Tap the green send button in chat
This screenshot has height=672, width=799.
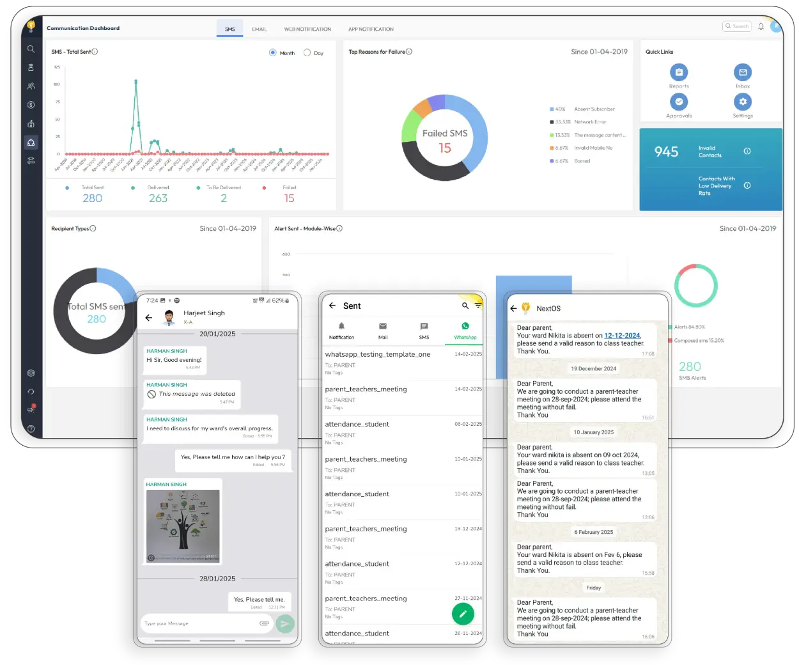(285, 623)
